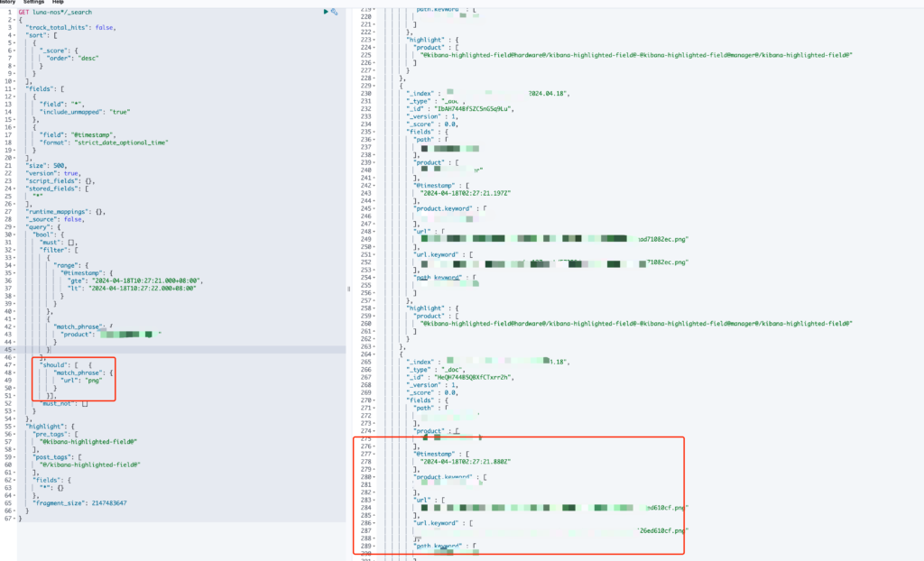
Task: Fold response "@timestamp" array at line 242
Action: pos(374,185)
